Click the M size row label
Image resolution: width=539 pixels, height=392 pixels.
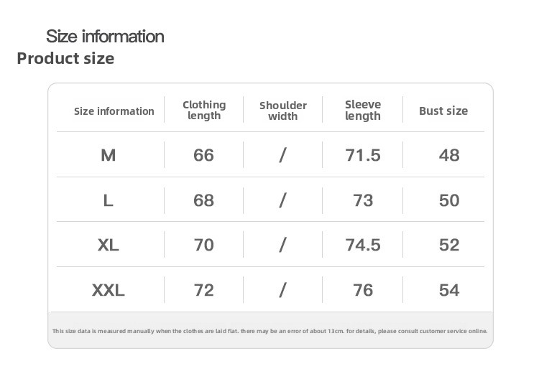pos(109,155)
